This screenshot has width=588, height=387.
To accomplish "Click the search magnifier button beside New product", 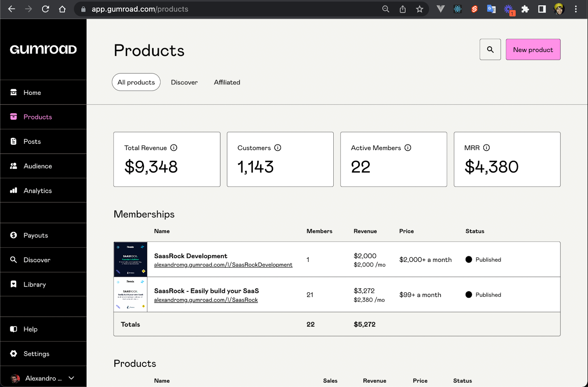I will point(490,49).
